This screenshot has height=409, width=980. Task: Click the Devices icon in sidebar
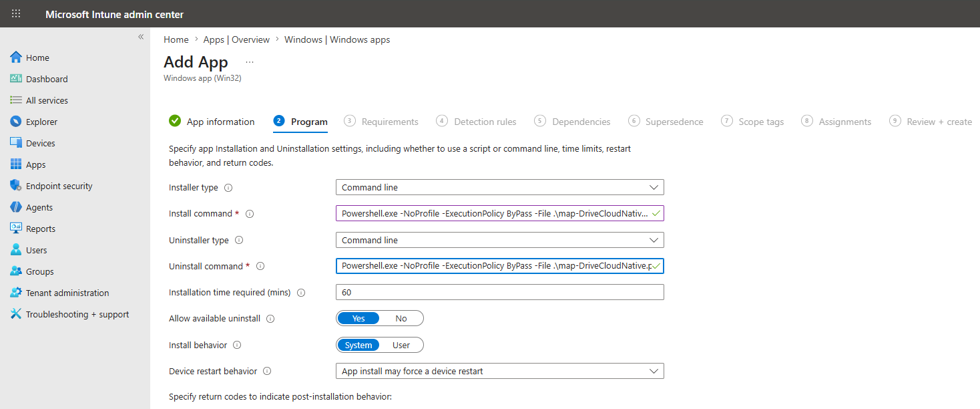tap(16, 143)
